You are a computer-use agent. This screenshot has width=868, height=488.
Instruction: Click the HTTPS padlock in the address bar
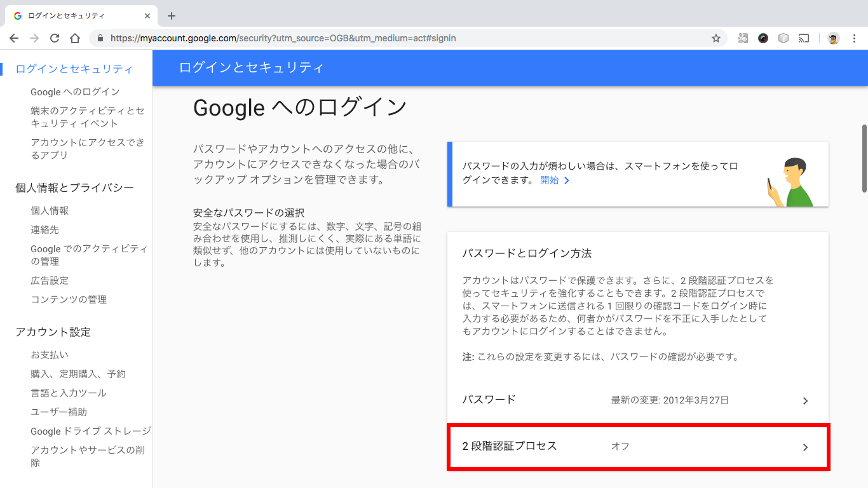click(100, 38)
